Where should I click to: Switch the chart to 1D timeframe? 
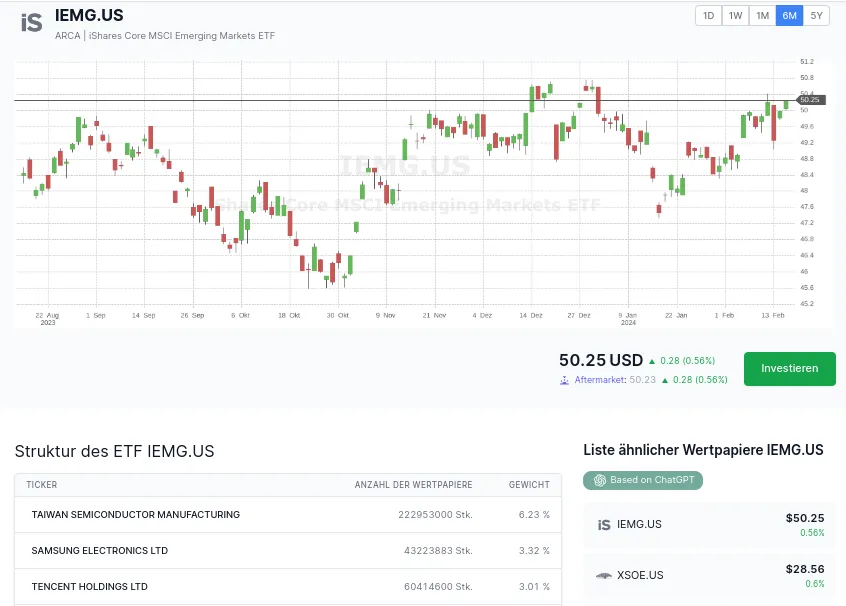708,15
